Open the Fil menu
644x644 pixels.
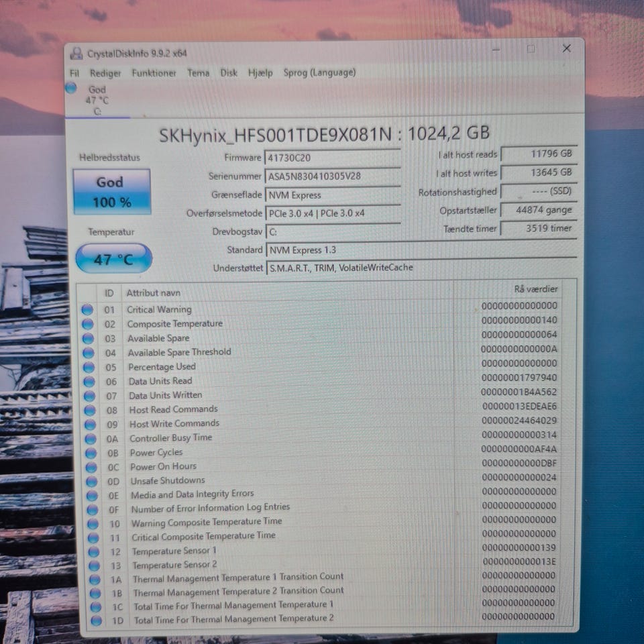pyautogui.click(x=74, y=73)
